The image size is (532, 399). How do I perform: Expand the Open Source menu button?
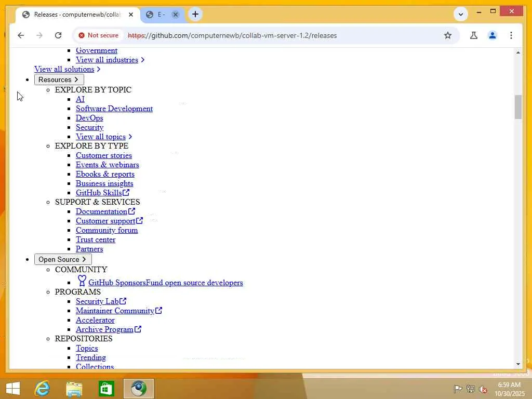click(63, 260)
